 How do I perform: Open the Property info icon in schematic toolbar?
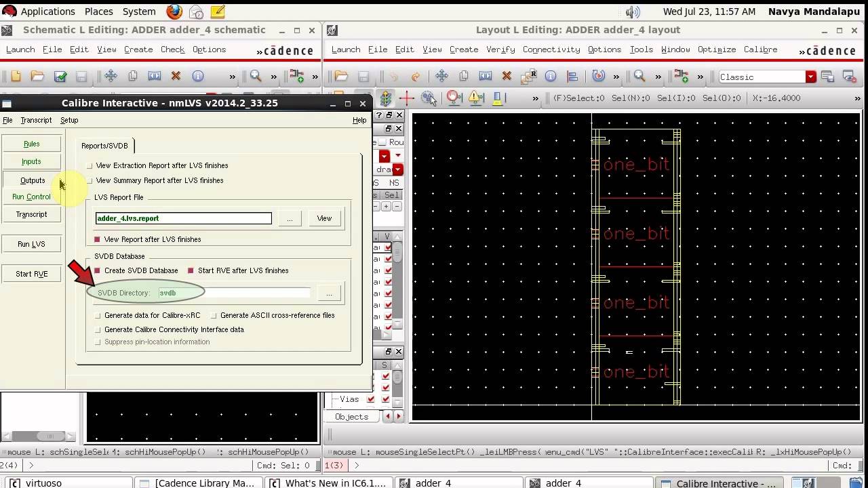click(x=197, y=77)
